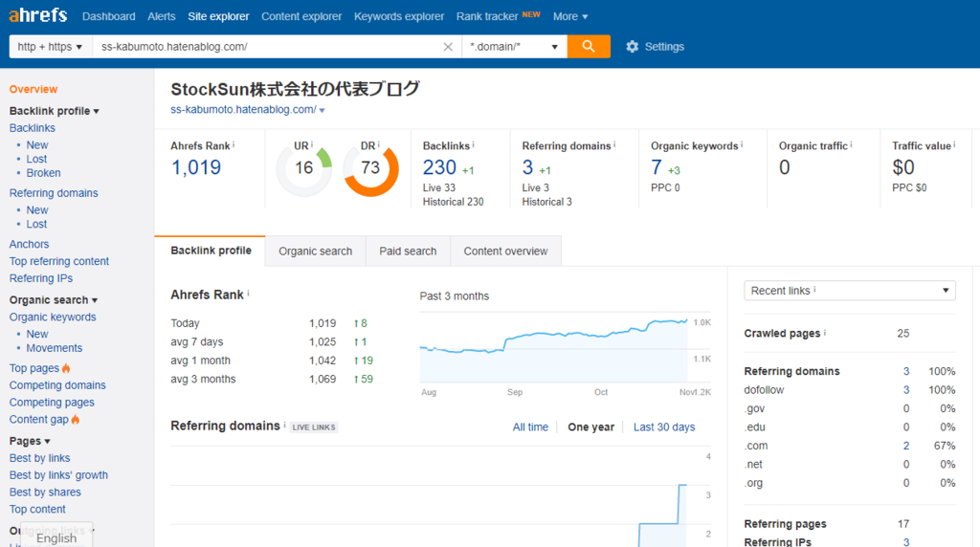This screenshot has height=547, width=980.
Task: Open Alerts in the top menu
Action: [x=161, y=17]
